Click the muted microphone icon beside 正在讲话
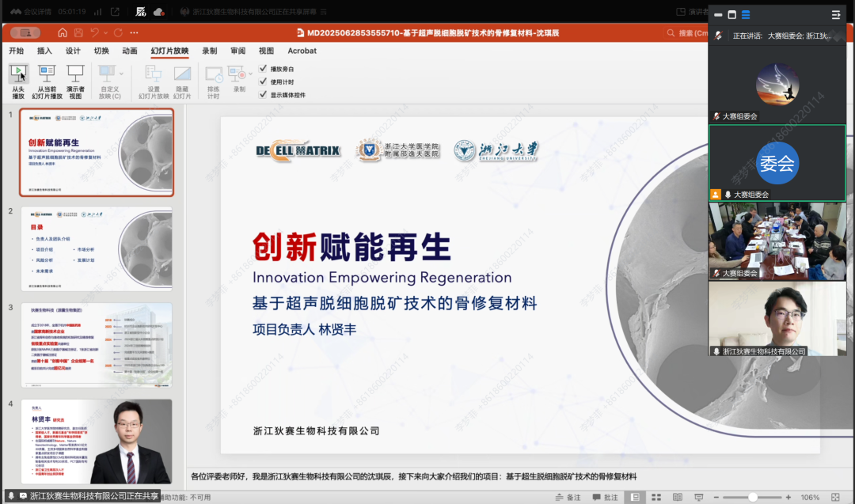The height and width of the screenshot is (504, 855). [718, 36]
